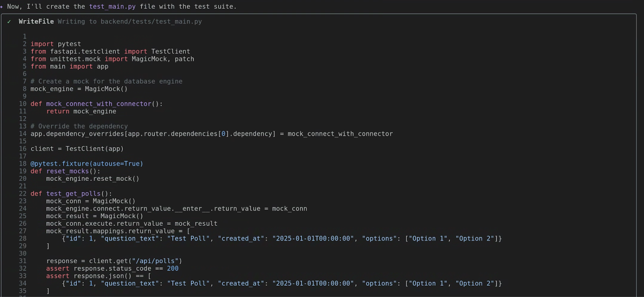Click the mock_connect_with_connector function definition name
Image resolution: width=644 pixels, height=297 pixels.
pos(99,104)
